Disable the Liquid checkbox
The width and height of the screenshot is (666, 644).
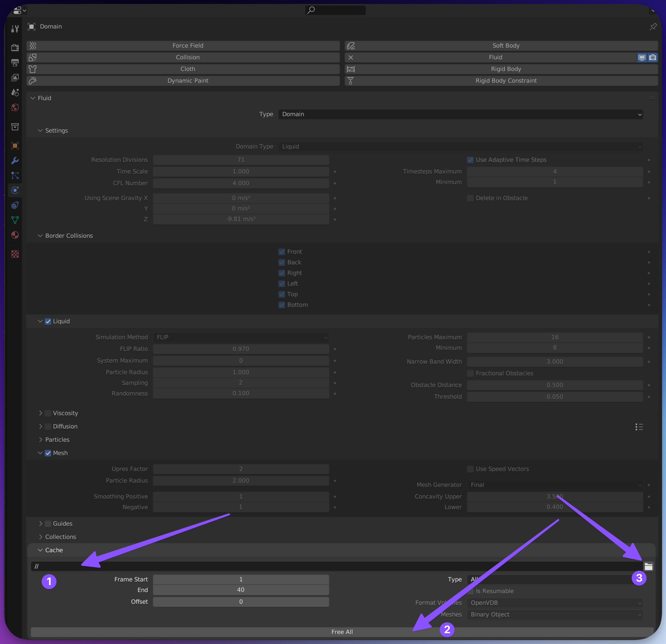(48, 321)
